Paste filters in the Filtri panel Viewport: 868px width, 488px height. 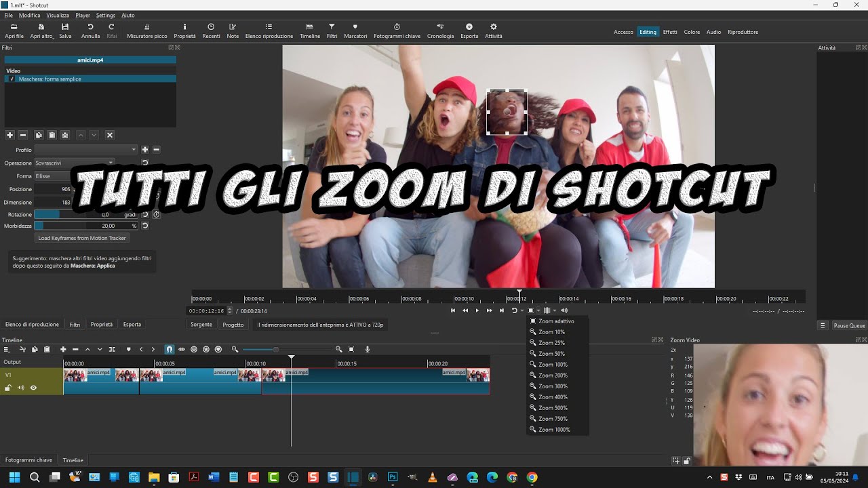pos(52,136)
